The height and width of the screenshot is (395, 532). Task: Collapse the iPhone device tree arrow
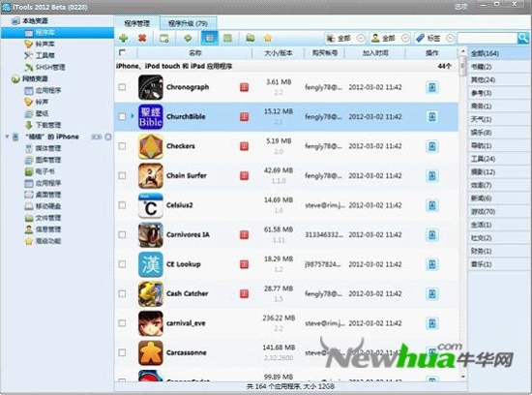click(7, 137)
